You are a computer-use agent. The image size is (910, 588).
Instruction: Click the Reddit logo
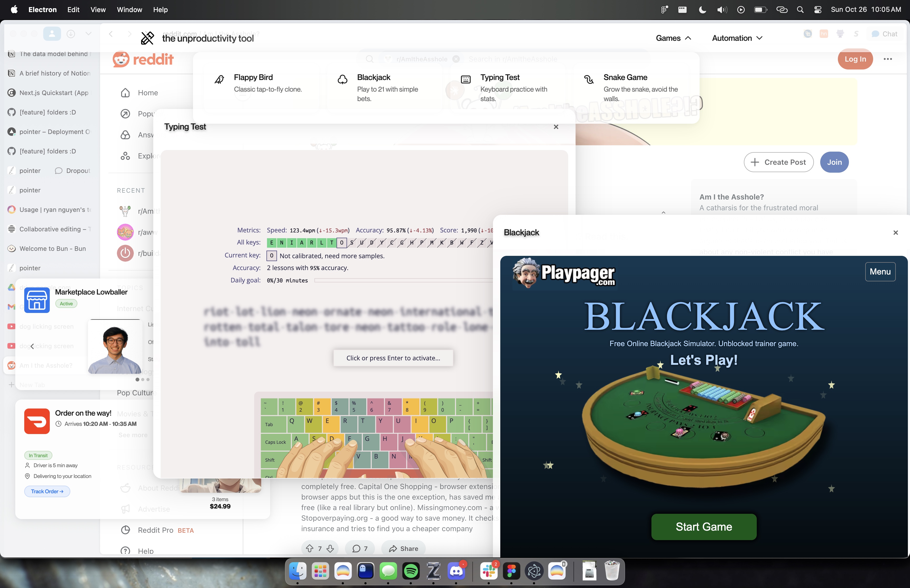pos(143,59)
